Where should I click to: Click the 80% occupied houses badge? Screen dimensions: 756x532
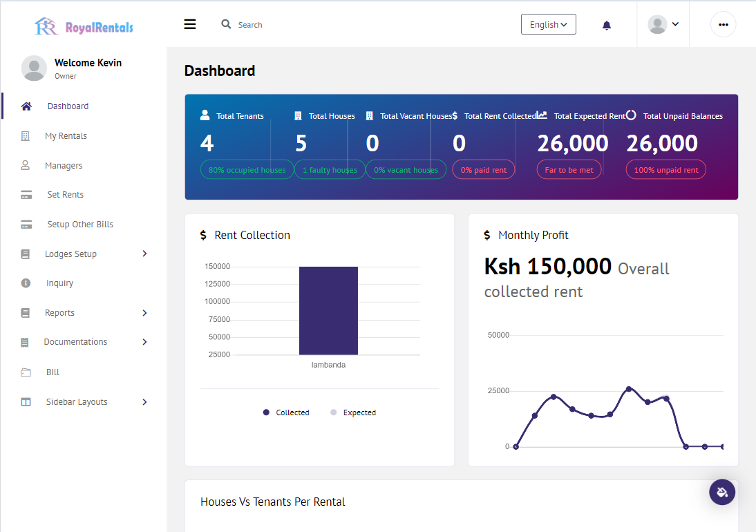click(247, 170)
